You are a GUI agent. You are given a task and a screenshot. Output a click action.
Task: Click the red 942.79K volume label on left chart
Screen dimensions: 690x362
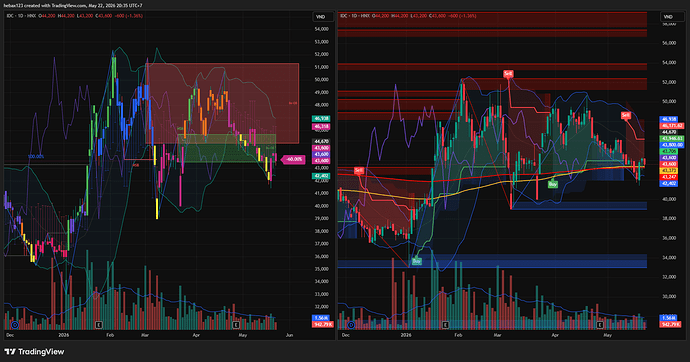tap(323, 324)
